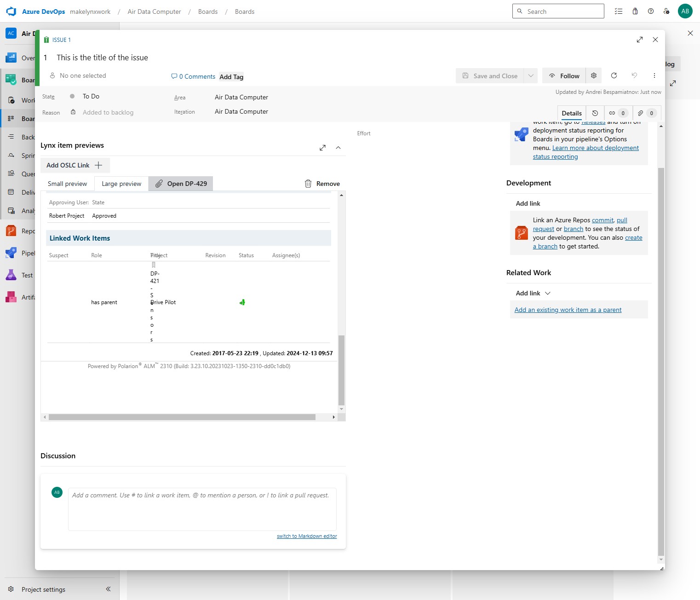Open the History tab icon

(x=595, y=113)
